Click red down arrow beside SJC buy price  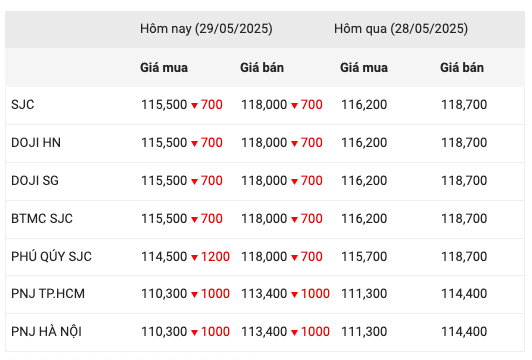tap(194, 106)
